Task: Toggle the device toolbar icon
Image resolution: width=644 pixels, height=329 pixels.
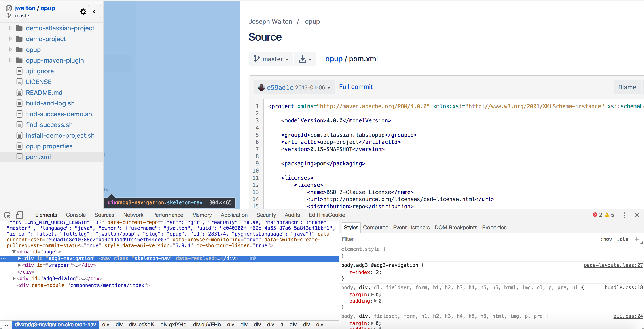Action: click(x=19, y=215)
